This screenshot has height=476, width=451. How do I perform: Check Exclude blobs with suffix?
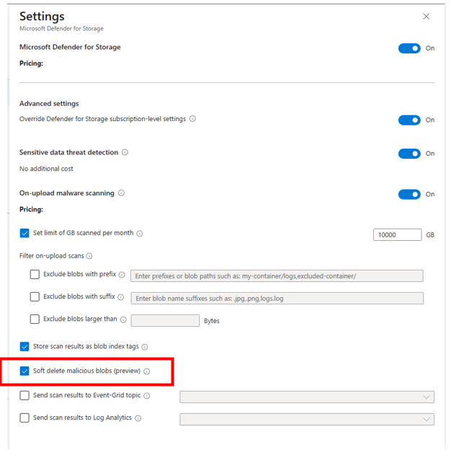pyautogui.click(x=35, y=297)
